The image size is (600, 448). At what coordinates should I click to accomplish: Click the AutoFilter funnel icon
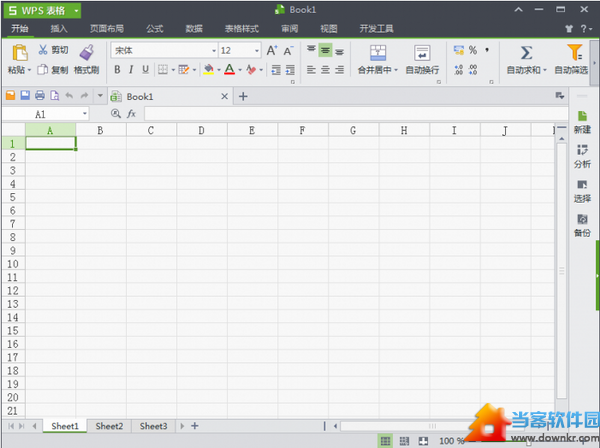pyautogui.click(x=575, y=52)
